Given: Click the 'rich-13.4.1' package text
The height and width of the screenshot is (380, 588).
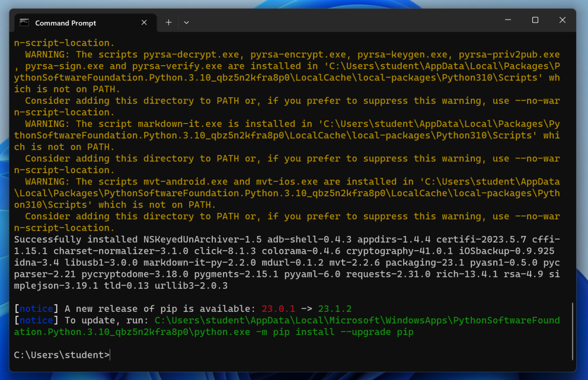Looking at the screenshot, I should pyautogui.click(x=467, y=274).
